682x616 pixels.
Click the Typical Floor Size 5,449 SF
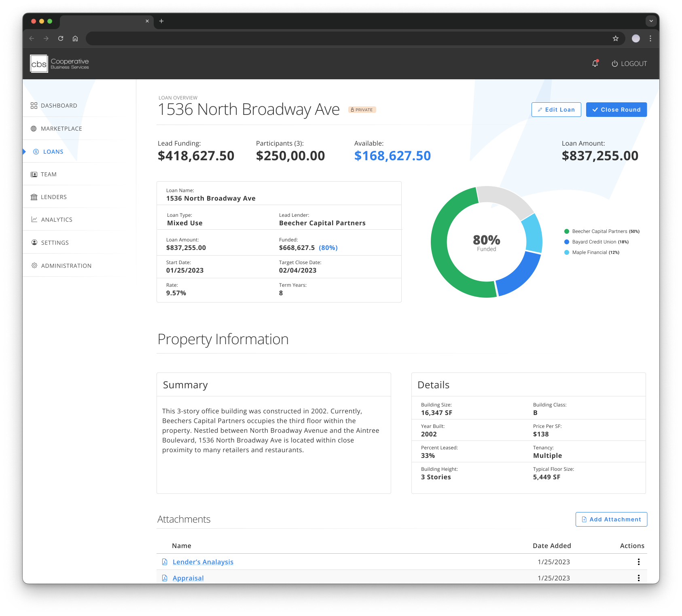coord(546,477)
